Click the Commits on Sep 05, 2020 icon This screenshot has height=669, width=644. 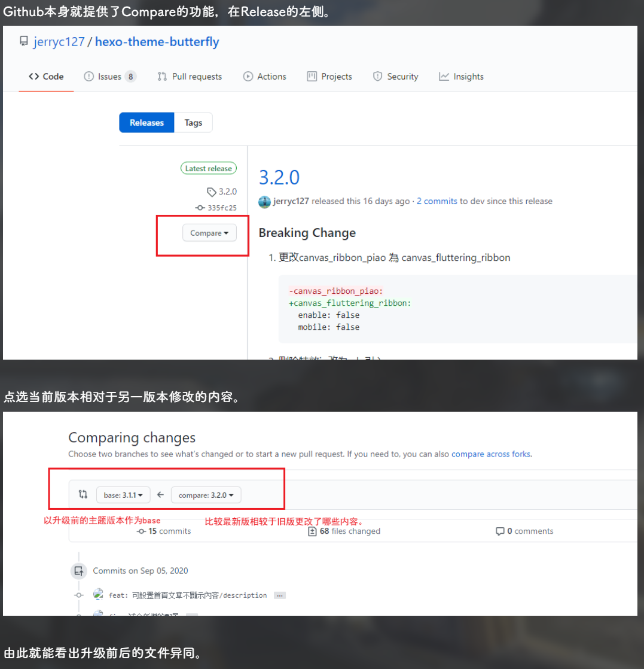coord(79,571)
